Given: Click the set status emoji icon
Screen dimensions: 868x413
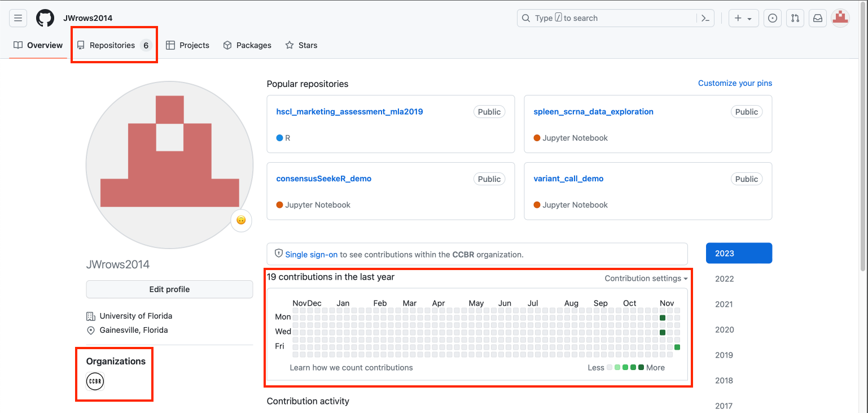Looking at the screenshot, I should point(241,220).
